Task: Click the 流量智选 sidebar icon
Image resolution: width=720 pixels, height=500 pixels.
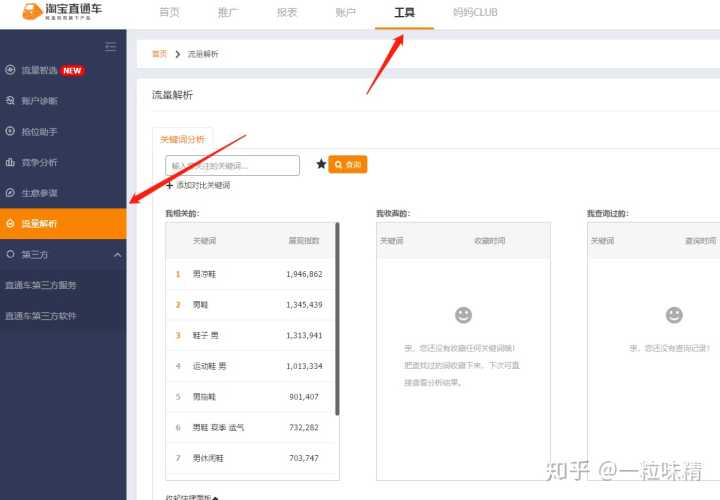Action: (10, 70)
